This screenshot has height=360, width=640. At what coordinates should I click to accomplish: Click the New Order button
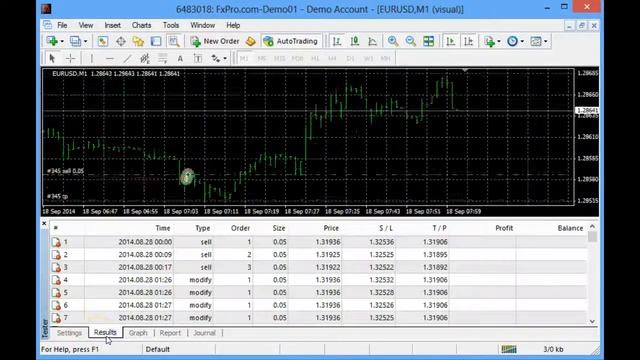tap(215, 41)
